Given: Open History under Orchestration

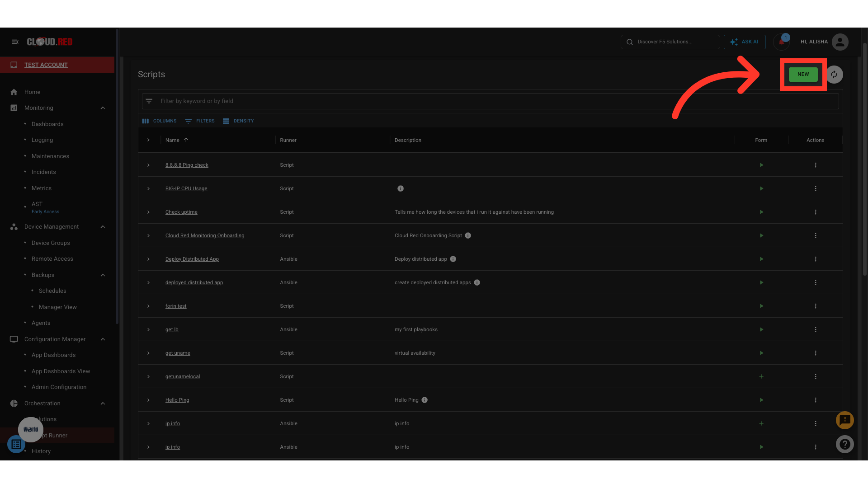Looking at the screenshot, I should (41, 451).
